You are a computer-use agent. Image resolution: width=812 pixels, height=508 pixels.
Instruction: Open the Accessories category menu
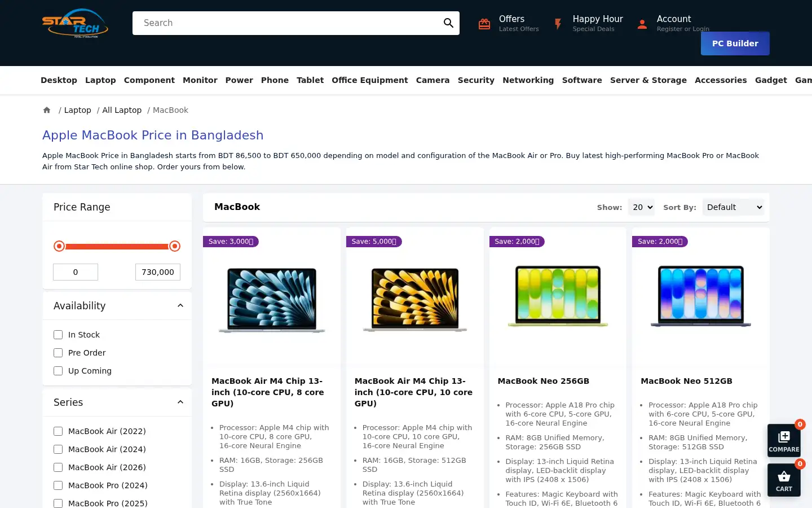pos(721,80)
